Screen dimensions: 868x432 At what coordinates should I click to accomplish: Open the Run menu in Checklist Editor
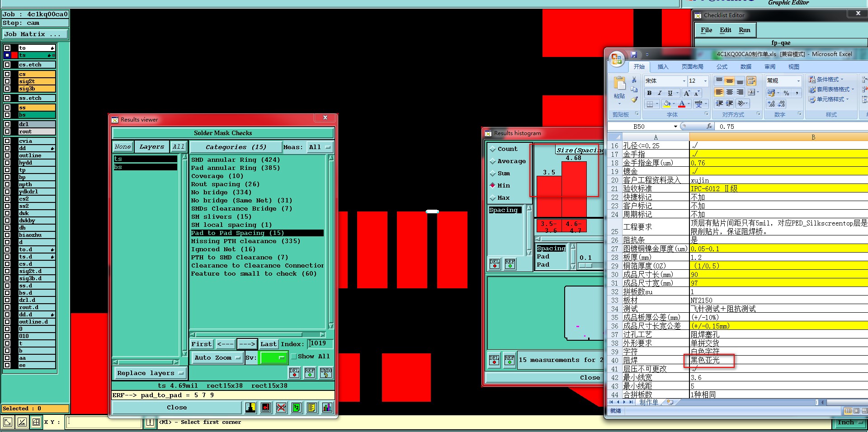tap(745, 30)
